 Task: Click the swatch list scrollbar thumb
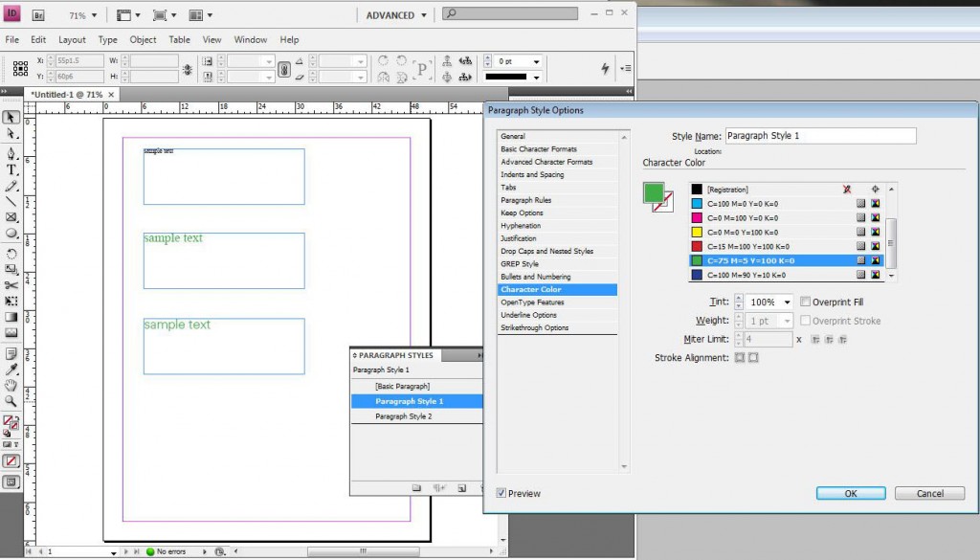point(891,242)
